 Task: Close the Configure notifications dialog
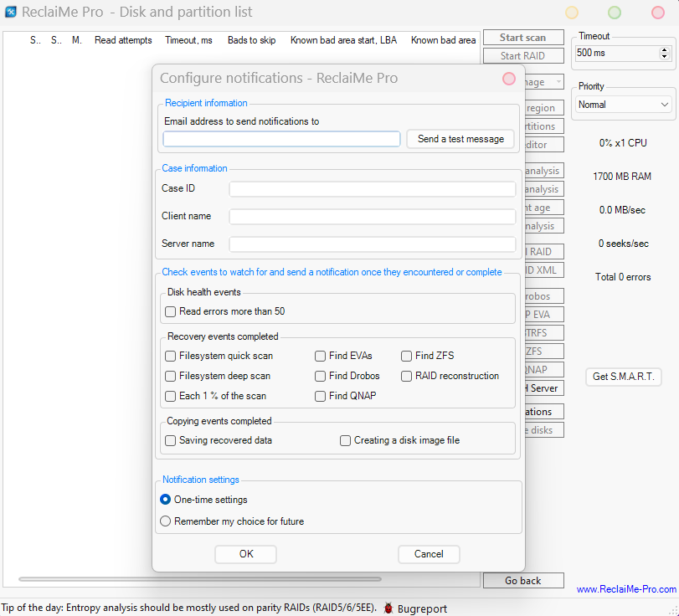pos(508,79)
